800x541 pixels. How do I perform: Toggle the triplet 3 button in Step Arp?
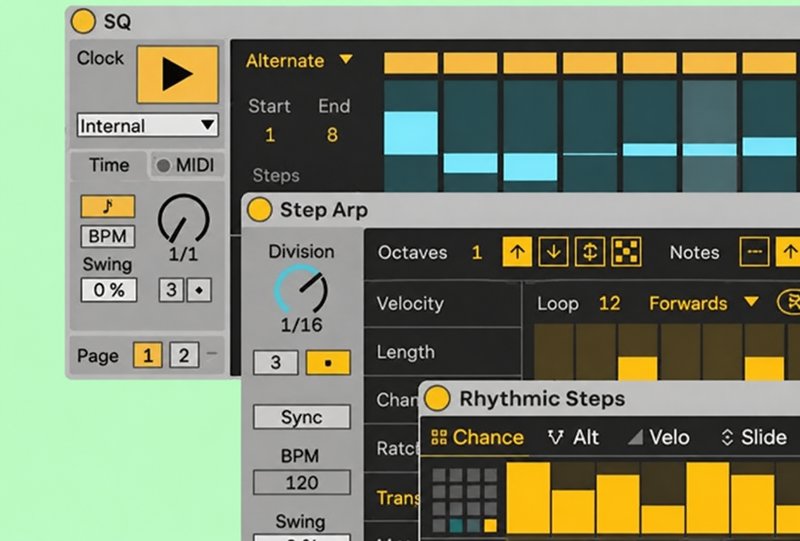[276, 362]
